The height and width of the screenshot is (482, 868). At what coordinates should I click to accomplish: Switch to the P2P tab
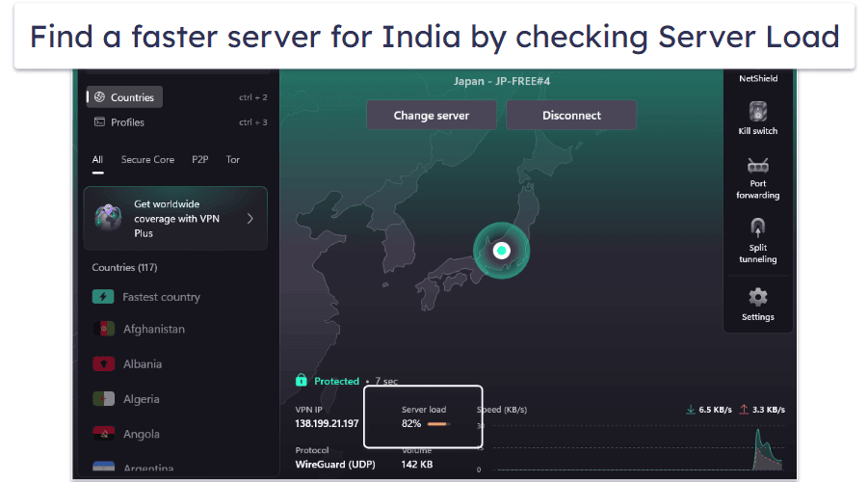pos(199,160)
